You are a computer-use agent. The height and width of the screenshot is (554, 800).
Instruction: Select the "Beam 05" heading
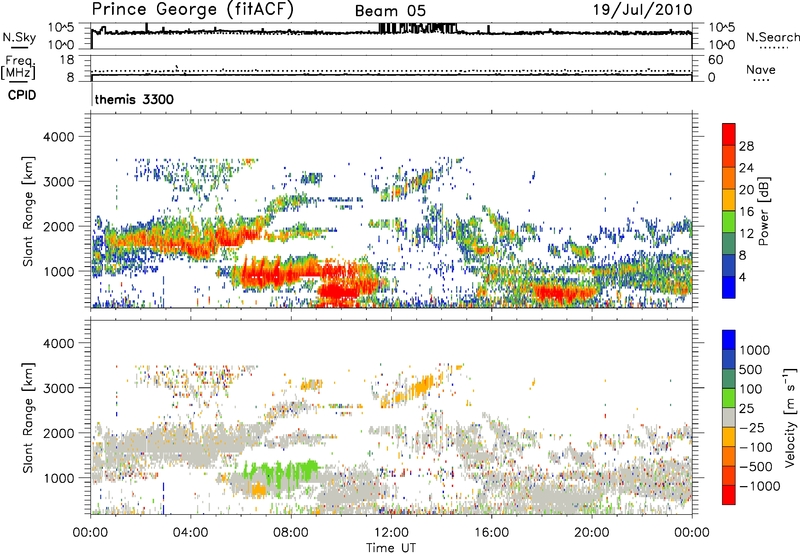point(390,11)
